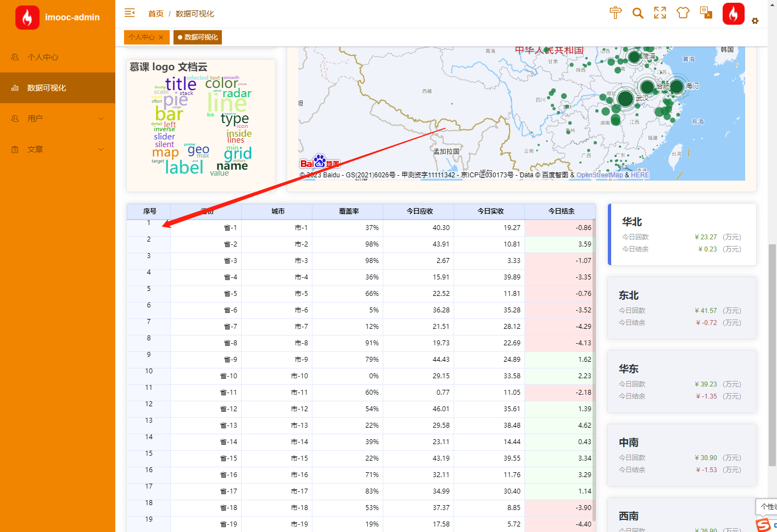Image resolution: width=777 pixels, height=532 pixels.
Task: Open 个人中心 in the sidebar
Action: click(x=58, y=57)
